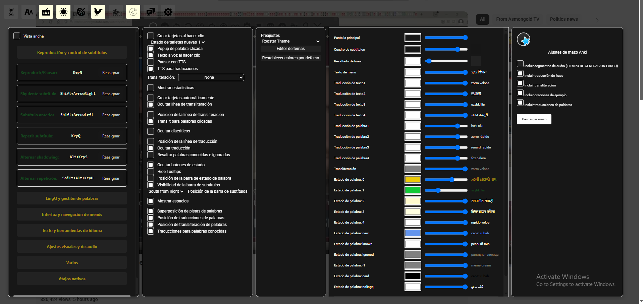This screenshot has width=644, height=304.
Task: Enable the Vista ancha checkbox
Action: tap(17, 36)
